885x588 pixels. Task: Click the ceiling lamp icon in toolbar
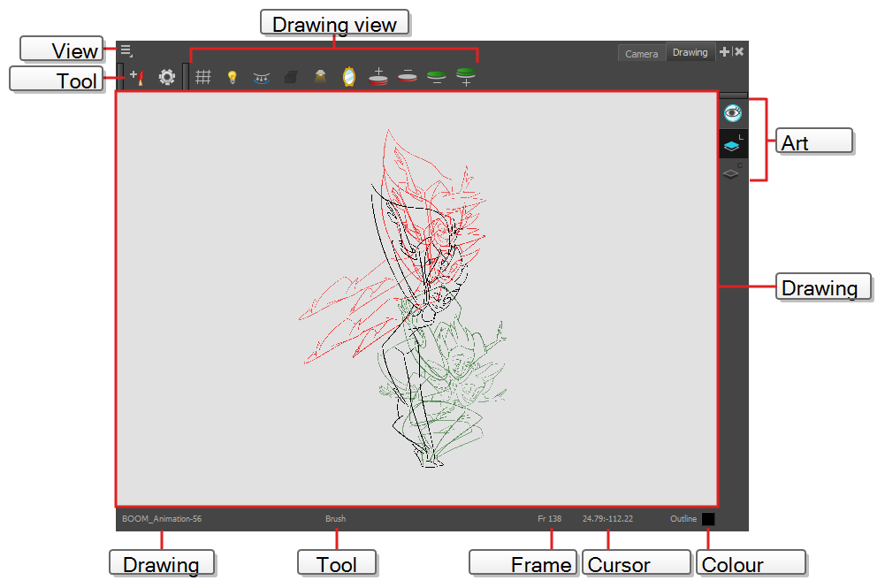[x=320, y=78]
